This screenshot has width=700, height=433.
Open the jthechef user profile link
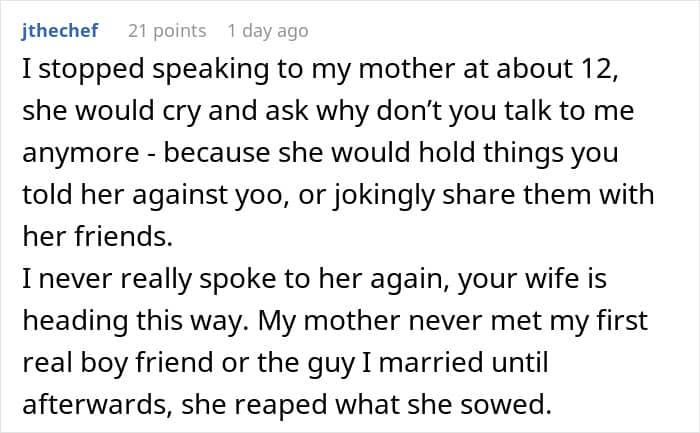[x=59, y=31]
